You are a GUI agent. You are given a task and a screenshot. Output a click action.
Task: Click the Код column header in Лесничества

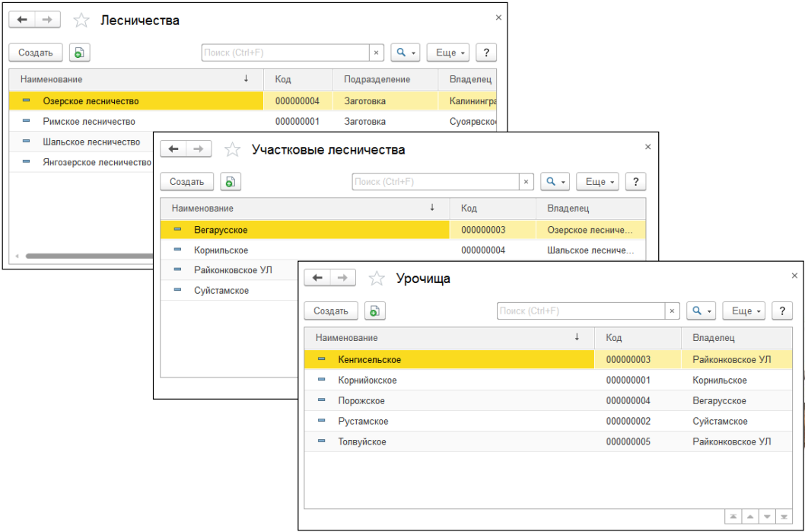(283, 79)
